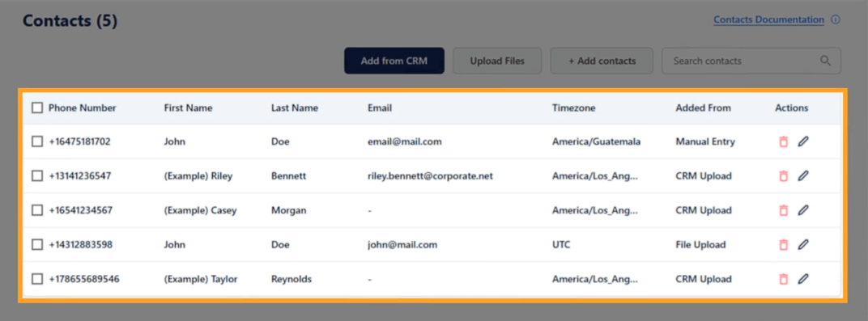Remove Casey Morgan using the trash icon
Screen dimensions: 868x321
tap(783, 210)
